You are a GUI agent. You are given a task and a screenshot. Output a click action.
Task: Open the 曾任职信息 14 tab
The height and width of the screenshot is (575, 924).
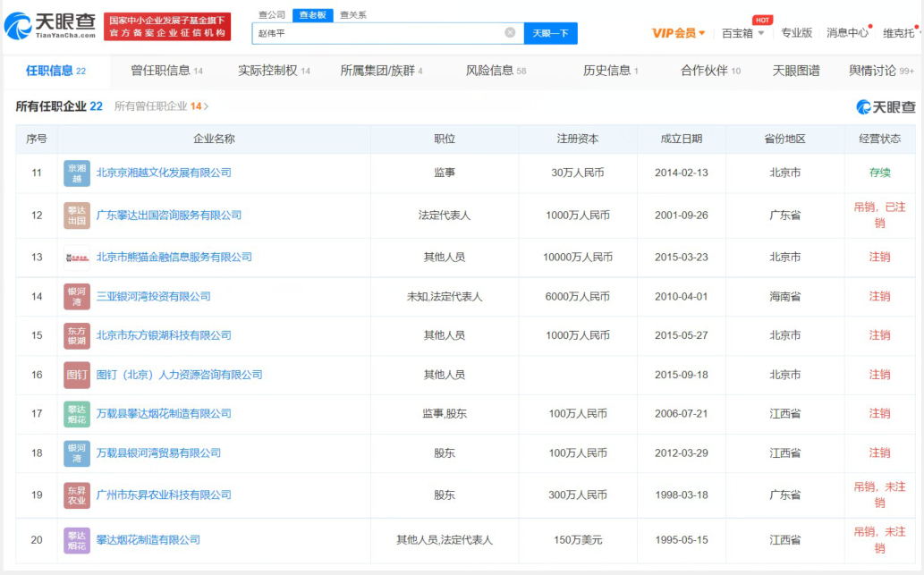point(166,71)
